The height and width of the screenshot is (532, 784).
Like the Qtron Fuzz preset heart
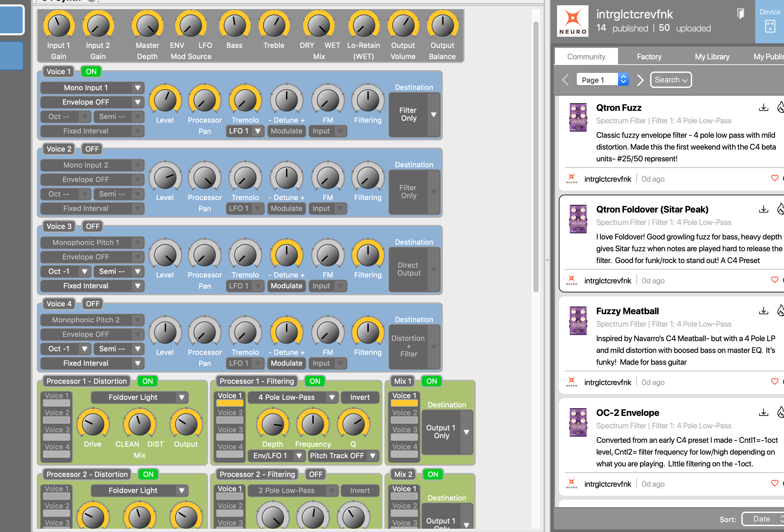774,178
